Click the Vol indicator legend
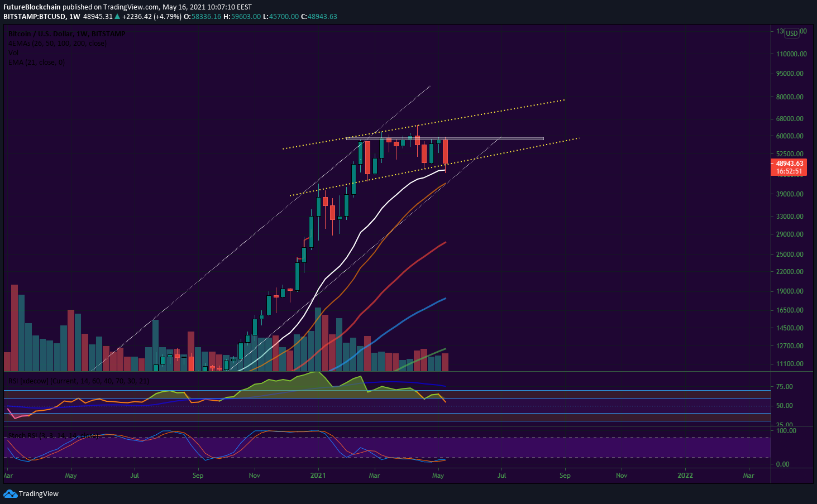 pyautogui.click(x=13, y=53)
